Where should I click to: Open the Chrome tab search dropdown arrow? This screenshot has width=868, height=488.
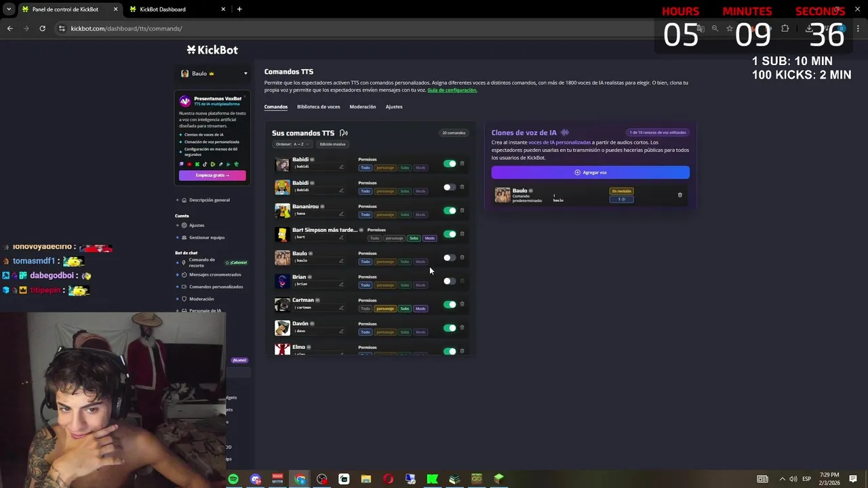coord(8,9)
